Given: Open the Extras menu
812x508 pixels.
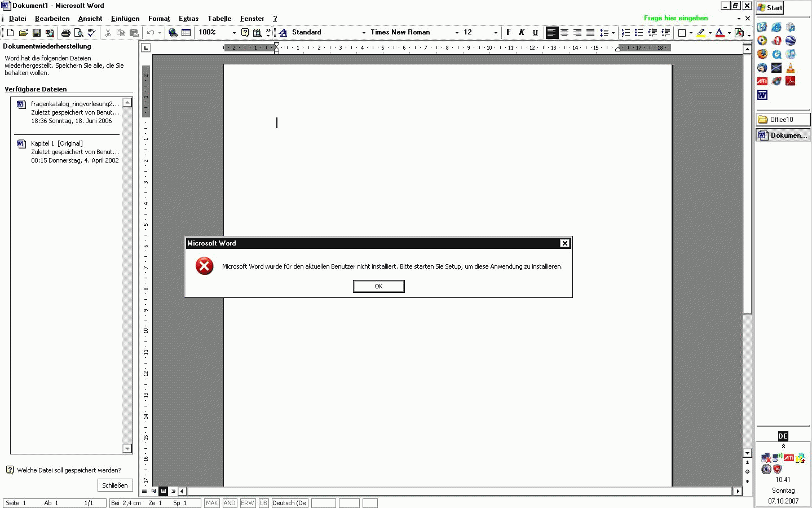Looking at the screenshot, I should (x=189, y=19).
